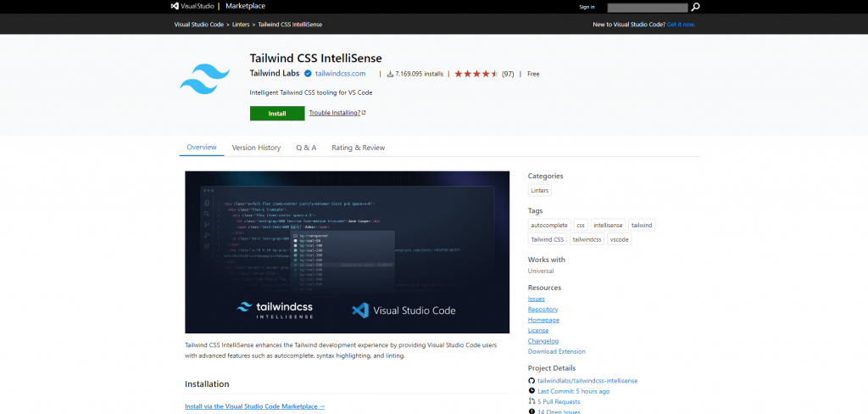Click the installs download icon
This screenshot has width=868, height=414.
click(x=390, y=74)
